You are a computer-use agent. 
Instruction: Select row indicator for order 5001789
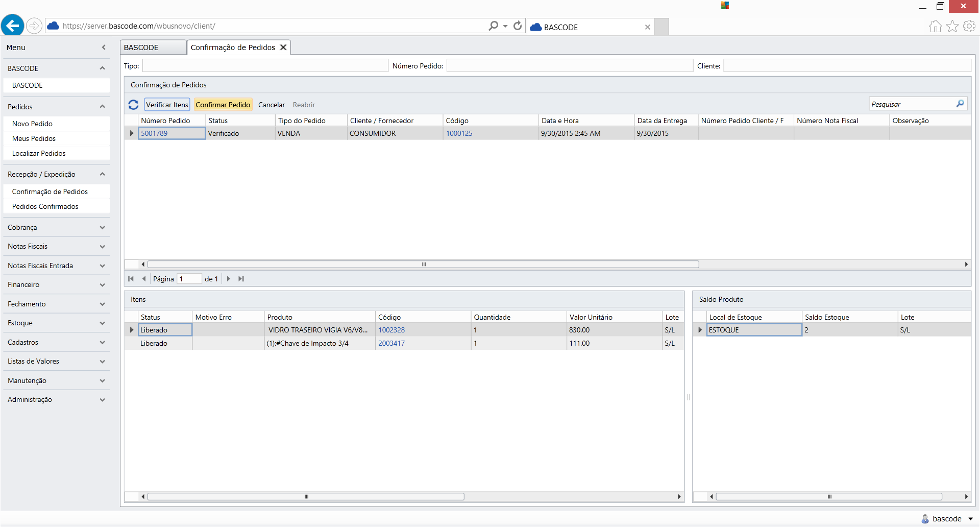(131, 133)
